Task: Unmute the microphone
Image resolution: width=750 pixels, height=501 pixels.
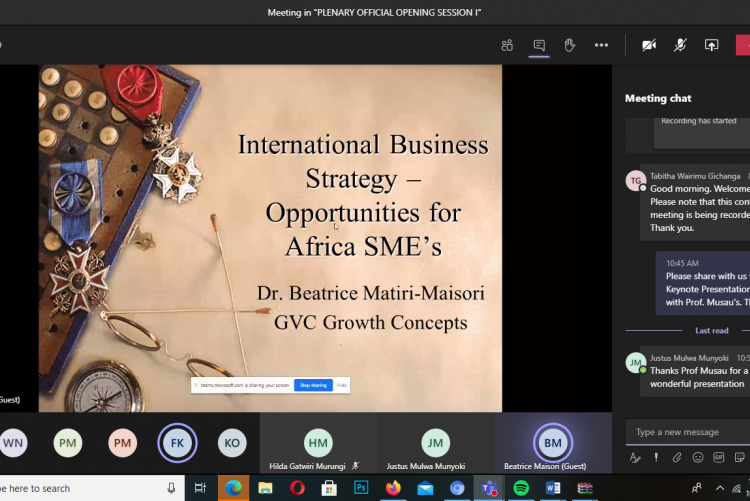Action: 680,45
